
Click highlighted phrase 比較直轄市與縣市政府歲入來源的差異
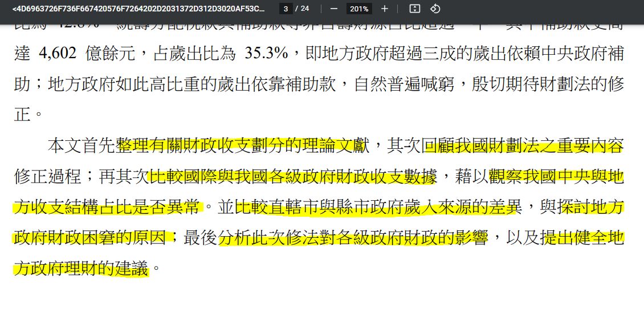[x=378, y=207]
